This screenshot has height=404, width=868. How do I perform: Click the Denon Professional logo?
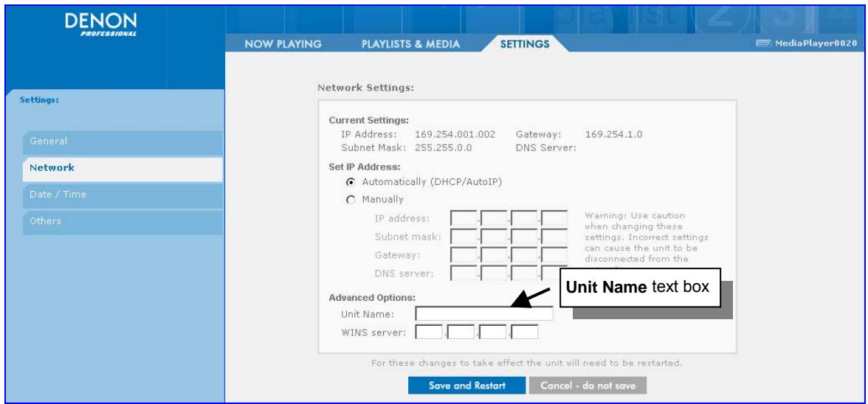pos(100,24)
